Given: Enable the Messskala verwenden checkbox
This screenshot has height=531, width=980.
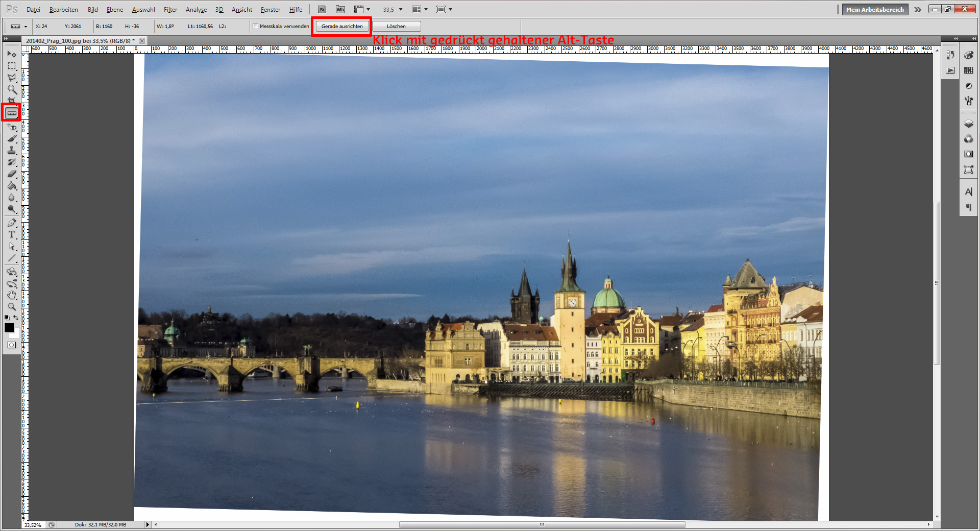Looking at the screenshot, I should tap(255, 26).
